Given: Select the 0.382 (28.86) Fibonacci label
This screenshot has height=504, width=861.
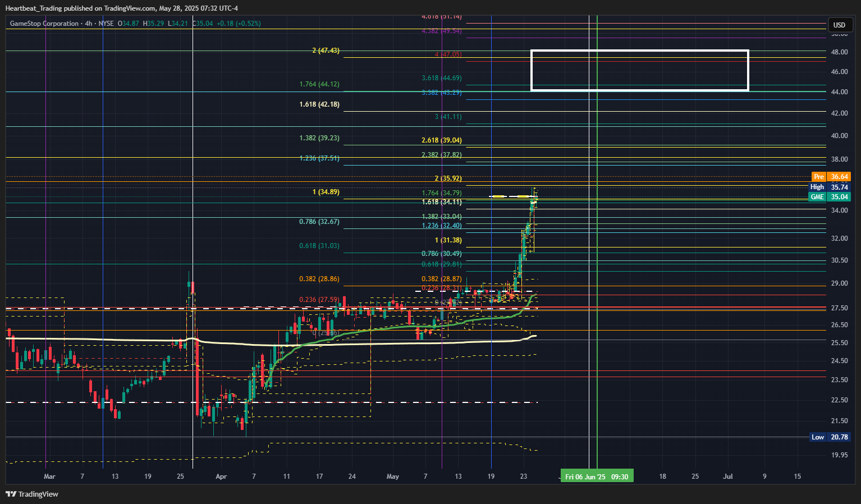Looking at the screenshot, I should [319, 279].
